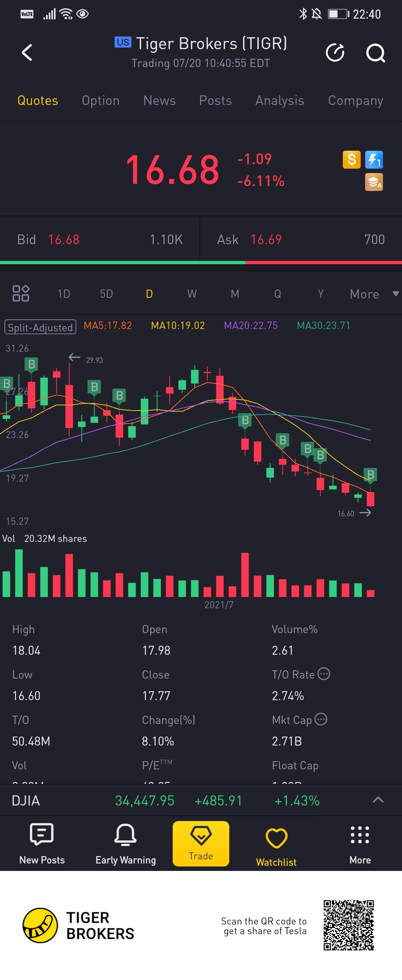Tap the orange stacked layers badge
The image size is (402, 980).
(x=374, y=182)
